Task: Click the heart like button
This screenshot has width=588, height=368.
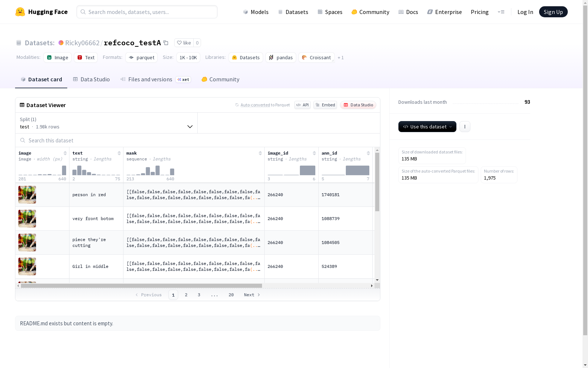Action: click(184, 43)
